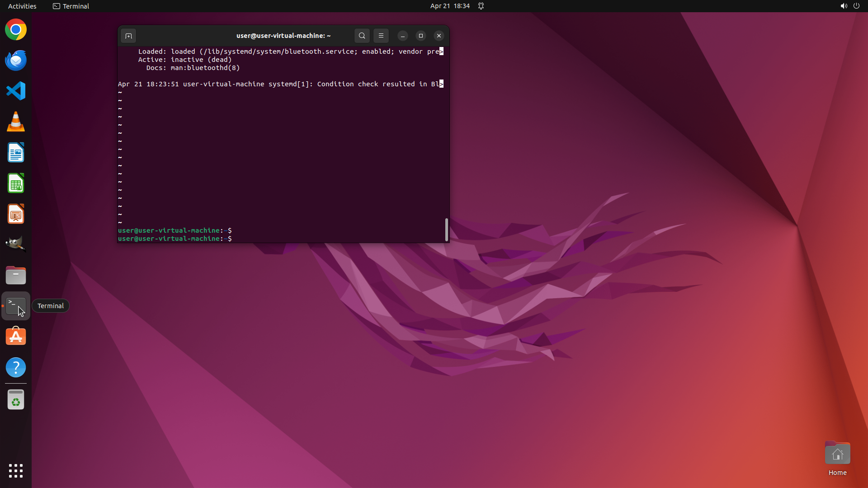This screenshot has height=488, width=868.
Task: Click the terminal vertical scrollbar
Action: [x=447, y=230]
